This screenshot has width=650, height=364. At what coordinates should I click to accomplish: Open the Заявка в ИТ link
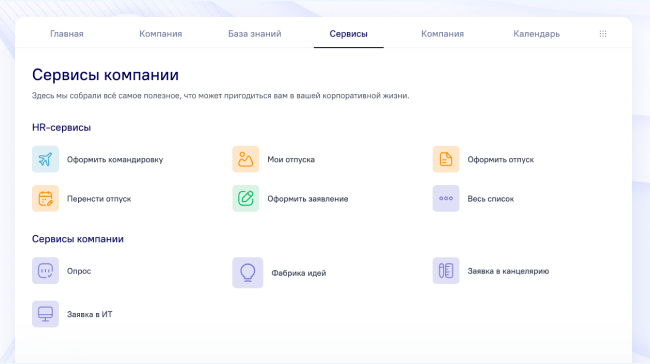[x=90, y=315]
